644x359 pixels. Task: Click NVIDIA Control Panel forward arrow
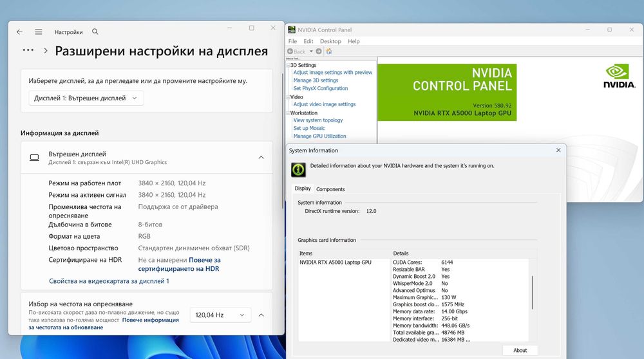pos(319,51)
